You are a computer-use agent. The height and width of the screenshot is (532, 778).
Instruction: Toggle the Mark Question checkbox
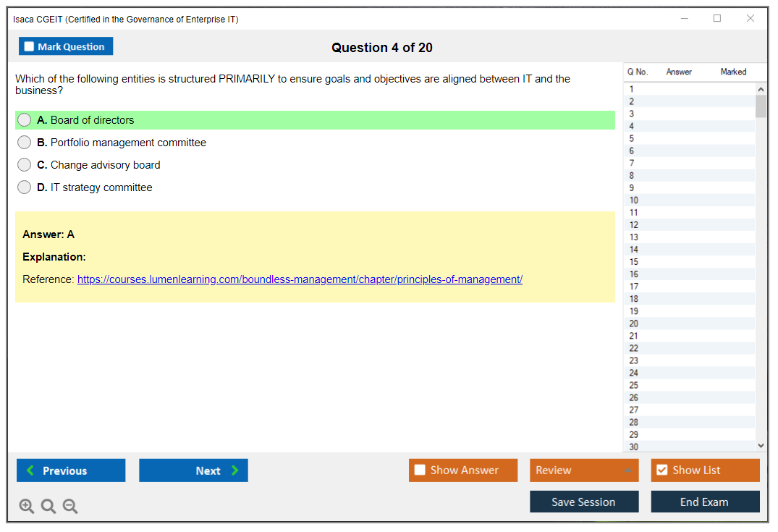(x=30, y=46)
